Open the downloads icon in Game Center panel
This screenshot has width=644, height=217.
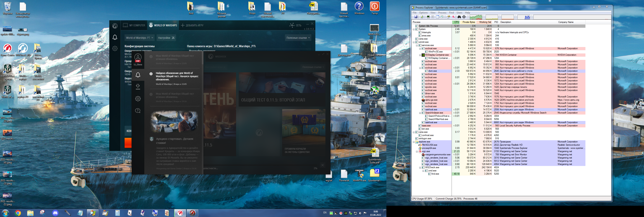138,87
